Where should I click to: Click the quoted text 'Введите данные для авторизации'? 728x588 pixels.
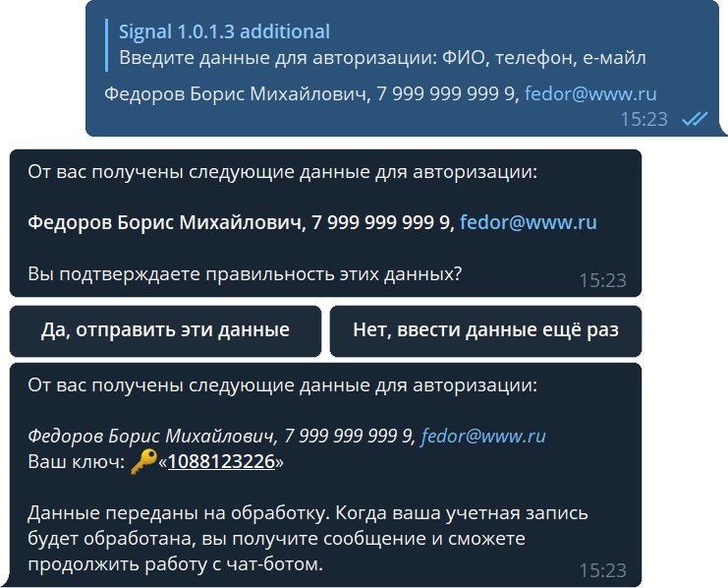pyautogui.click(x=277, y=58)
